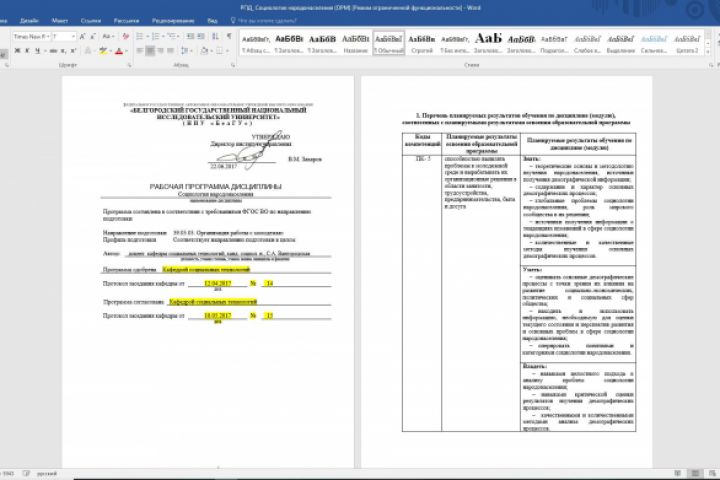
Task: Apply yellow text highlight color
Action: 103,51
